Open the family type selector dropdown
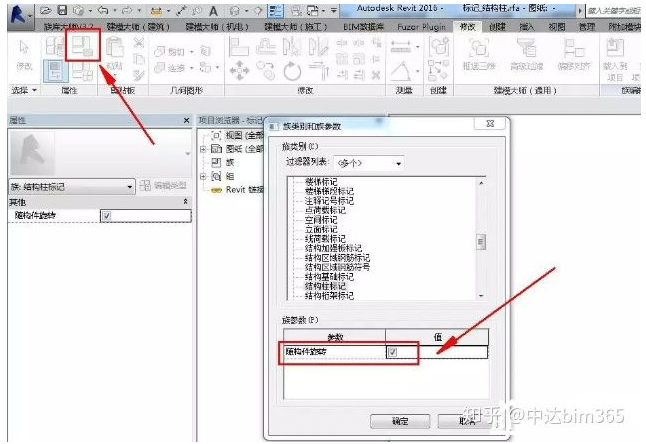 [x=130, y=186]
